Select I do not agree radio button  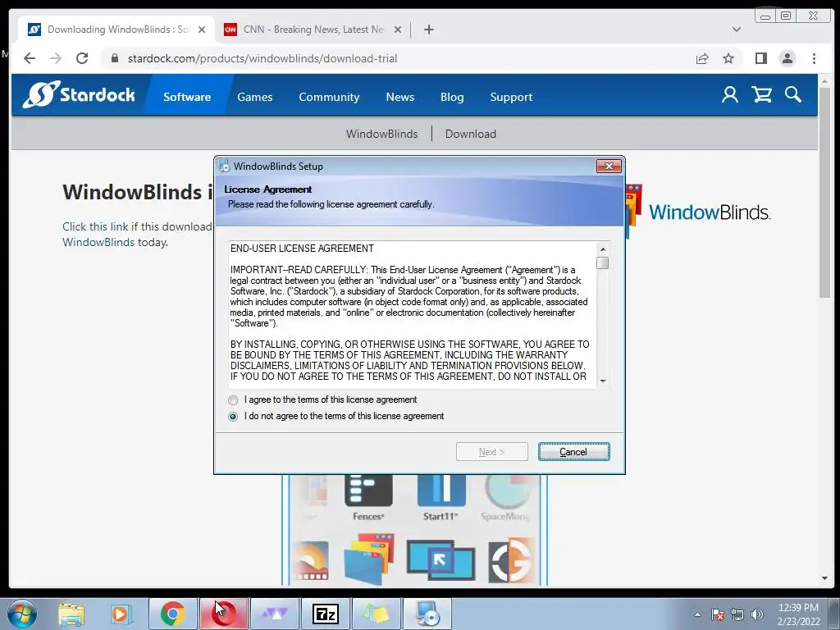232,416
